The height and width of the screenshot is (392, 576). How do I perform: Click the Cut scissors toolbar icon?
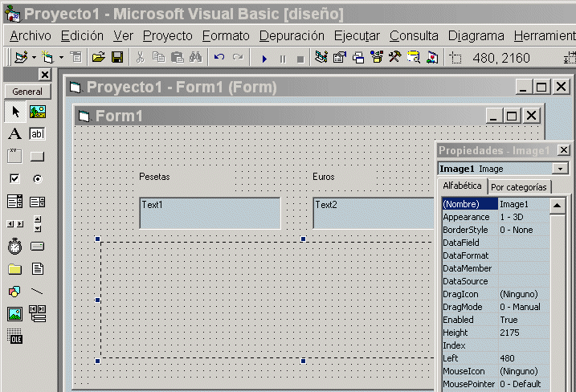[x=140, y=57]
